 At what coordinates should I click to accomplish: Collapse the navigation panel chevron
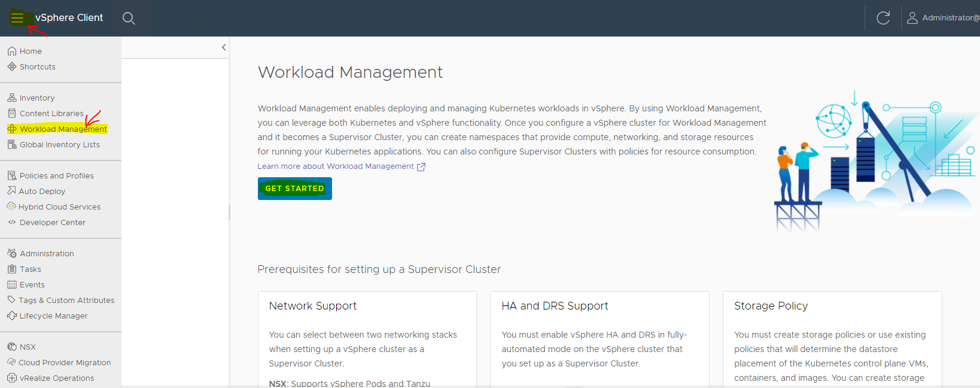(x=224, y=47)
